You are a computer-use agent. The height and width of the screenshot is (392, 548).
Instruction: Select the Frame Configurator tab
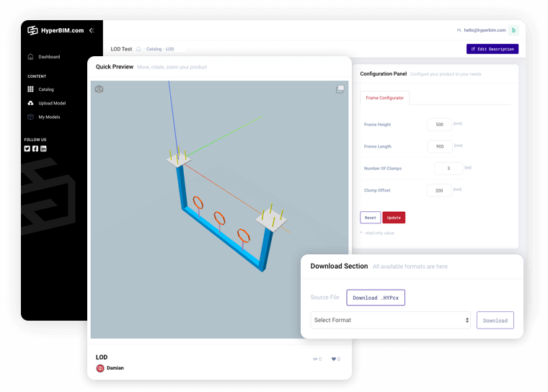coord(384,98)
